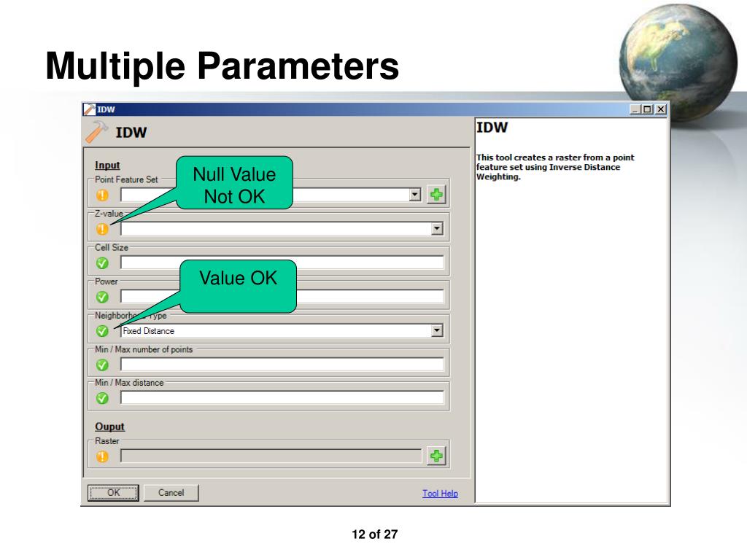Click the small IDW title bar icon
Screen dimensions: 747x560
pos(90,109)
